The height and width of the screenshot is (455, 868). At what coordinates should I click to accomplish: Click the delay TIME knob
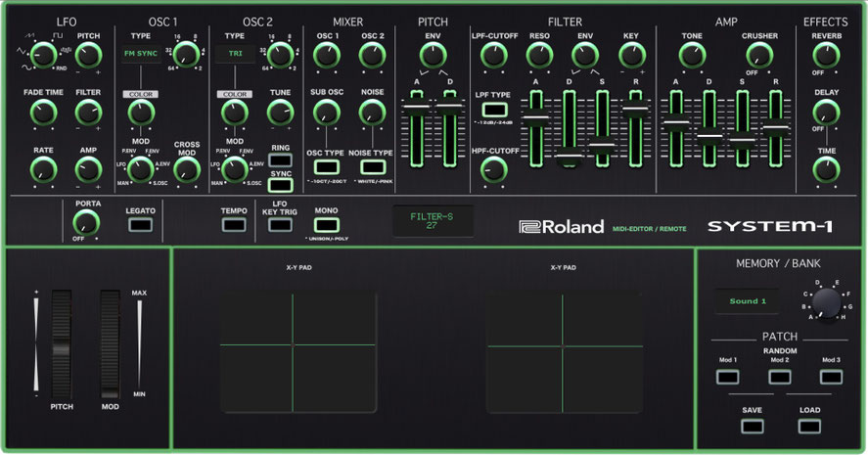(x=826, y=170)
